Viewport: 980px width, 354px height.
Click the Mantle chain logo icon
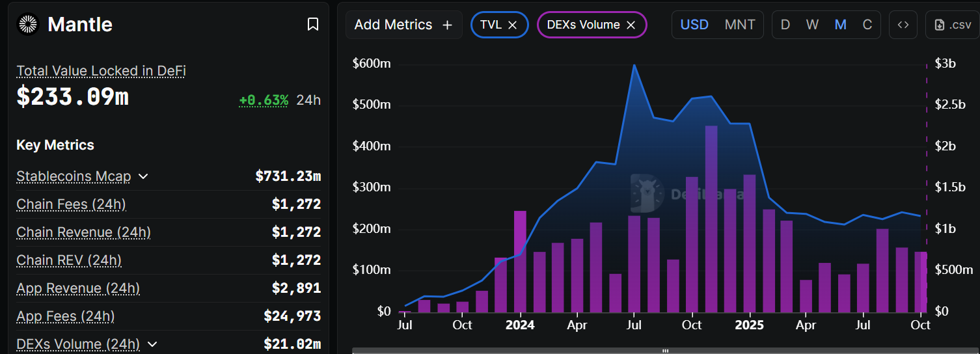[29, 25]
